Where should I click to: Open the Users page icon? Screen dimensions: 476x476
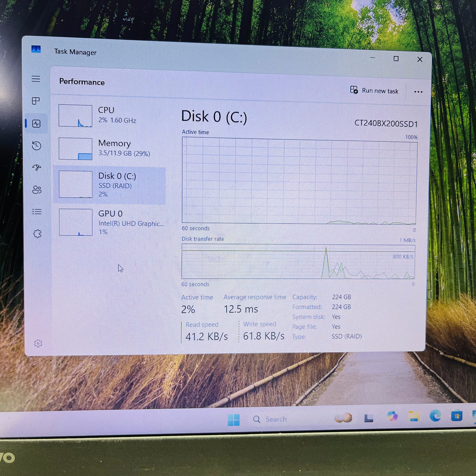pos(37,190)
